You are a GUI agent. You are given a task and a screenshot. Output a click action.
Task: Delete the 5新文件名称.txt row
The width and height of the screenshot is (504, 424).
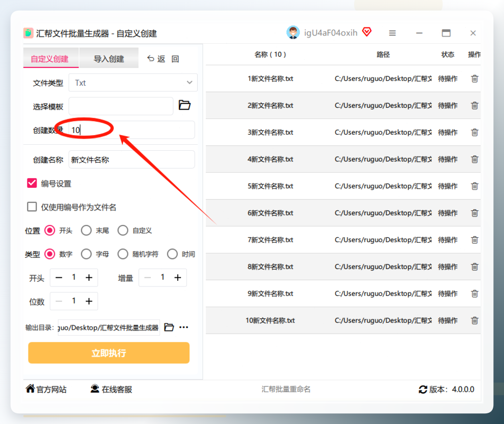click(x=475, y=186)
